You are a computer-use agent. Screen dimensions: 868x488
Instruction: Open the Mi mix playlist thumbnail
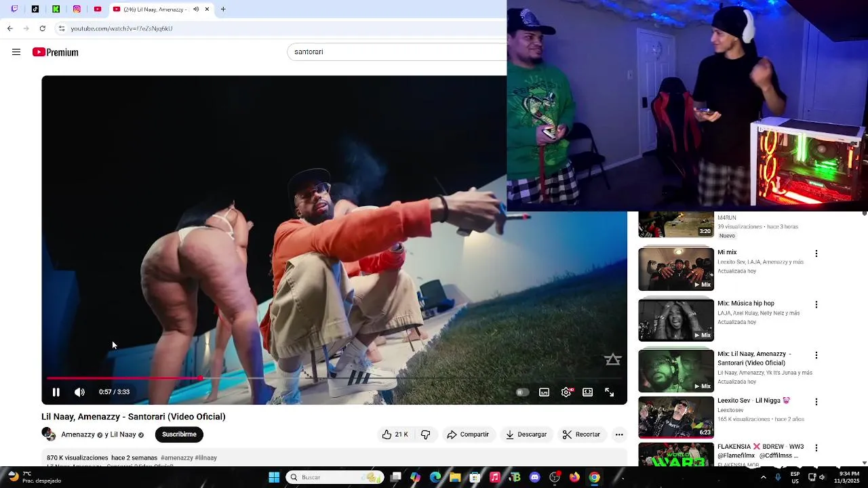pos(676,268)
